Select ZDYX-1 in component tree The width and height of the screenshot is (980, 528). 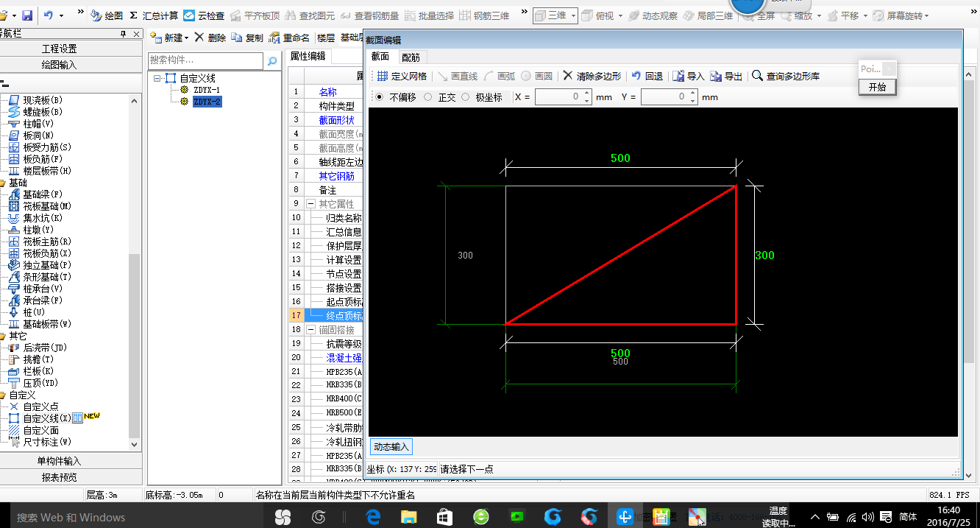point(207,90)
